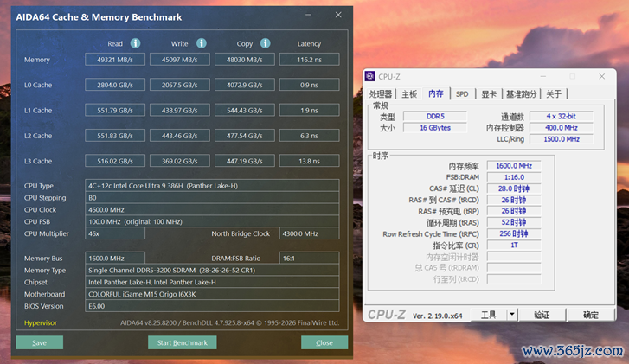The image size is (629, 364).
Task: Switch to the 处理器 tab in CPU-Z
Action: (381, 93)
